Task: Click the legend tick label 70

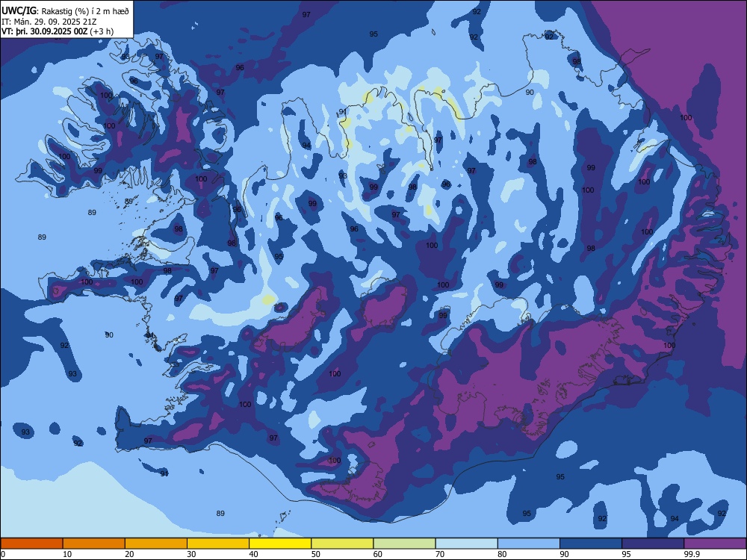Action: pos(440,554)
